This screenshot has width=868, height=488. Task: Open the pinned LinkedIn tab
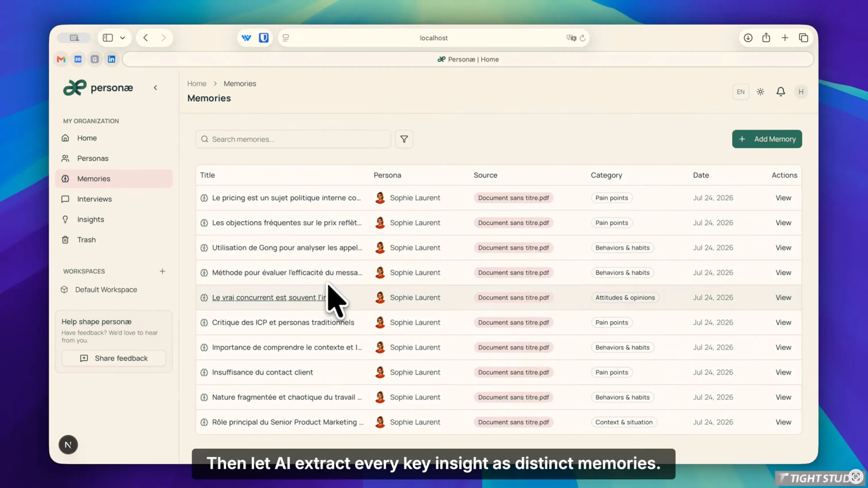tap(111, 59)
